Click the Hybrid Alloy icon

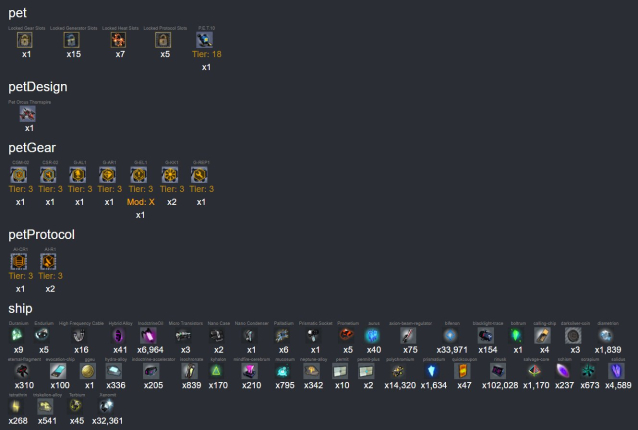(119, 336)
